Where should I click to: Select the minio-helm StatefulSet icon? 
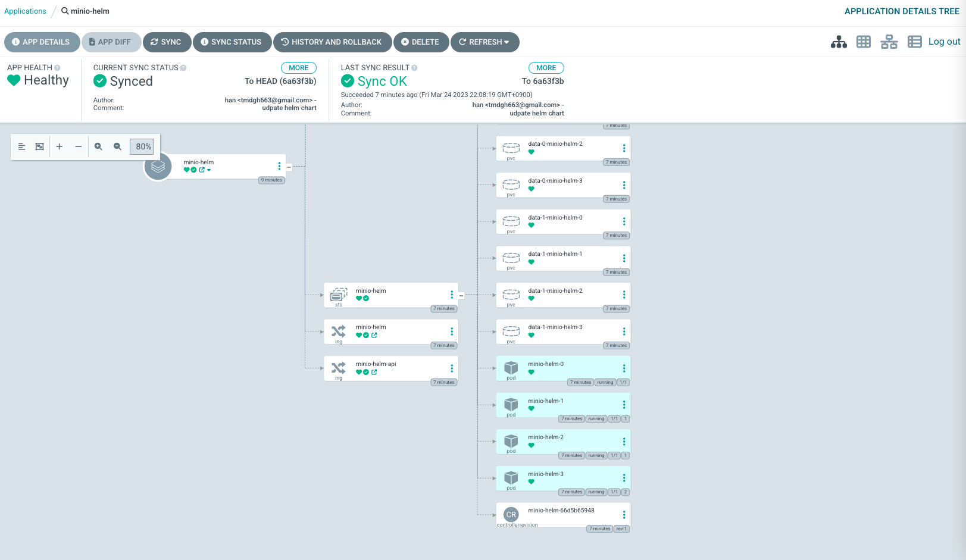[339, 294]
